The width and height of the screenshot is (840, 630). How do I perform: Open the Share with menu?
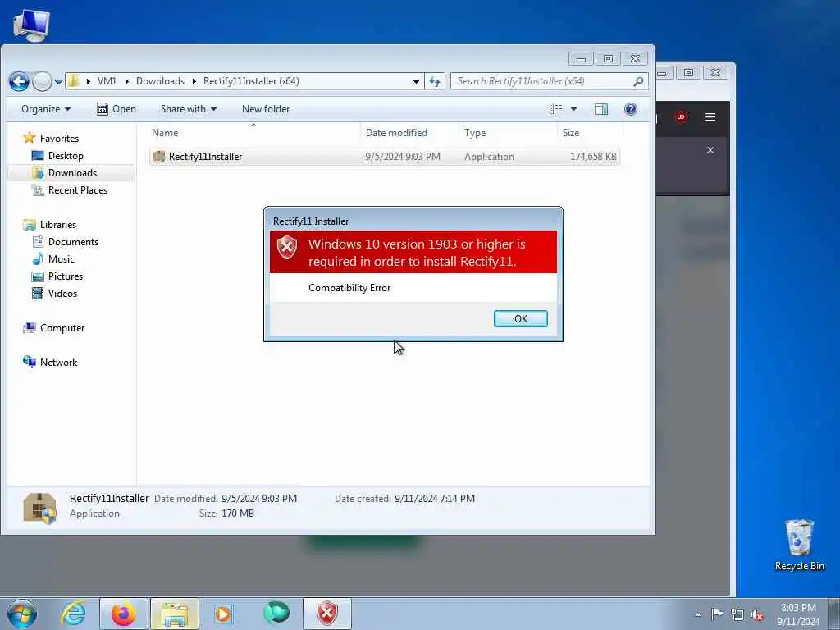188,109
